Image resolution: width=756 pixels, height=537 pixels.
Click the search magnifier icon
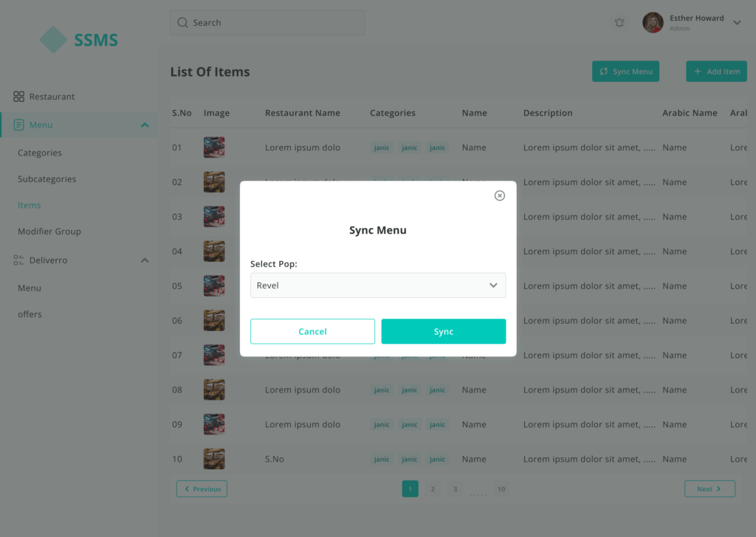182,23
